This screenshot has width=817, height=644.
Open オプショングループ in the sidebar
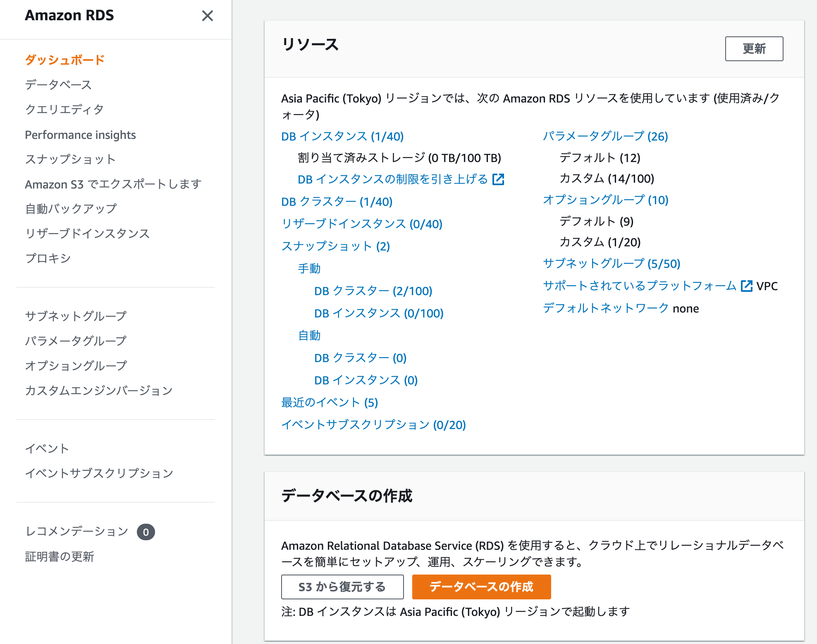pyautogui.click(x=76, y=366)
